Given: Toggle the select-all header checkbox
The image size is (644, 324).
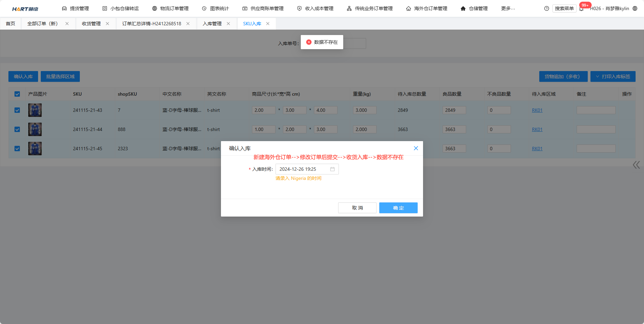Looking at the screenshot, I should (x=17, y=94).
